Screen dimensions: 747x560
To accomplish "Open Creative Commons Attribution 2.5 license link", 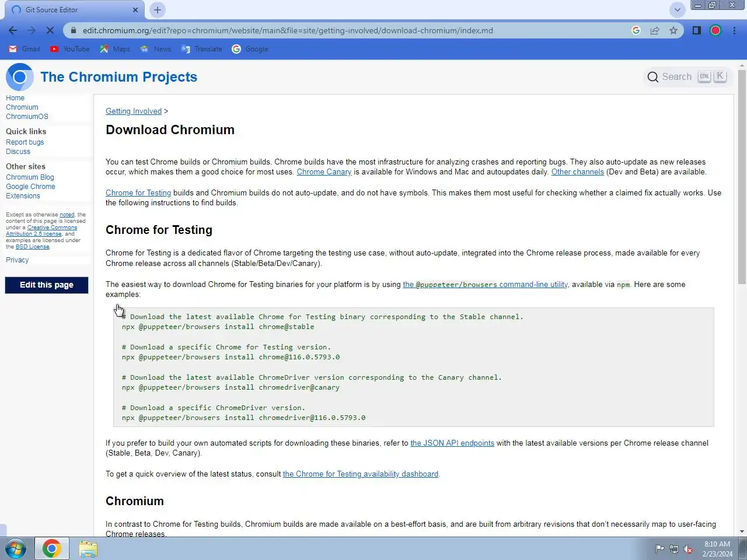I will click(x=42, y=231).
